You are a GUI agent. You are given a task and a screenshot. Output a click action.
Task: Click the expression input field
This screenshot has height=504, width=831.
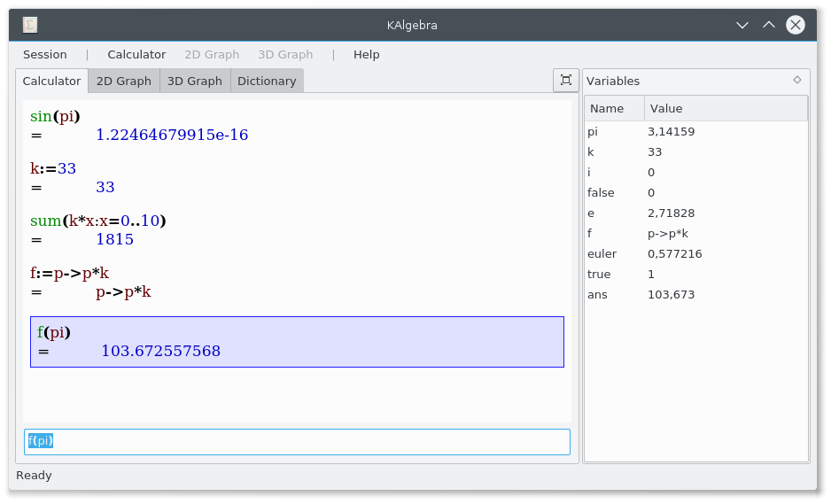click(x=297, y=441)
